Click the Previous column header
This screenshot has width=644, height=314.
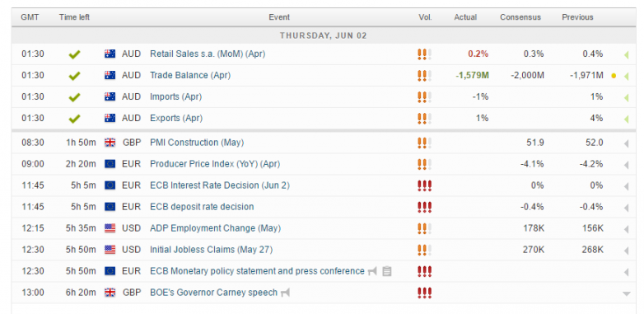[x=577, y=17]
